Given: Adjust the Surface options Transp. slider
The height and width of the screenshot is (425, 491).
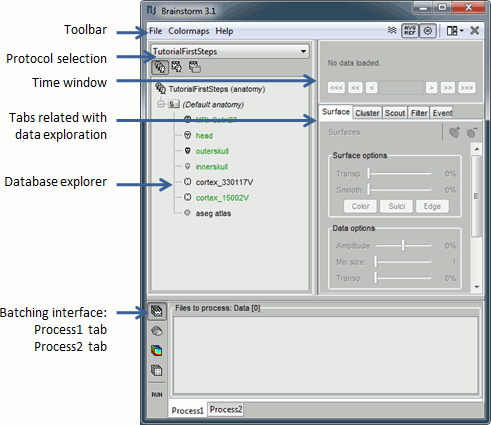Looking at the screenshot, I should (400, 174).
